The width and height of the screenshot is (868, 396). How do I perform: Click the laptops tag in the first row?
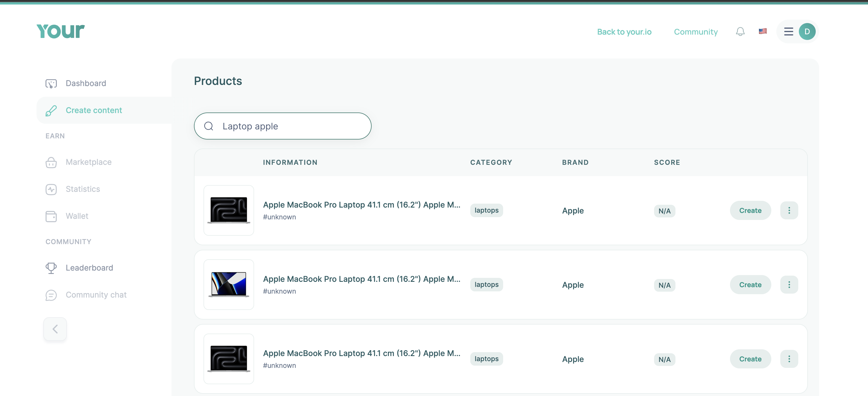tap(487, 210)
